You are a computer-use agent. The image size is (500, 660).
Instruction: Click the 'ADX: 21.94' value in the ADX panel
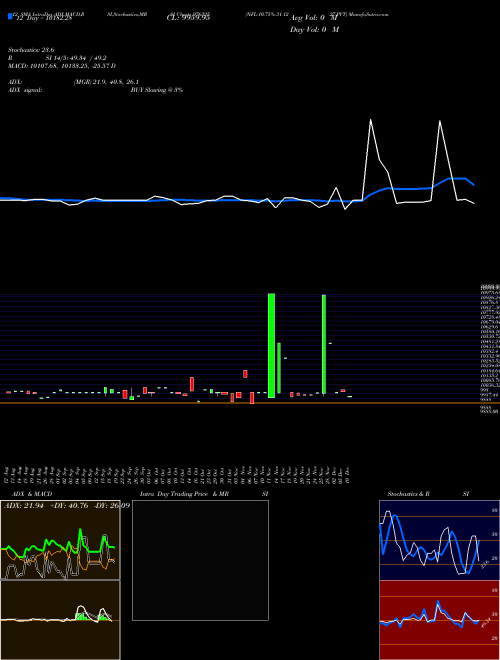point(24,506)
